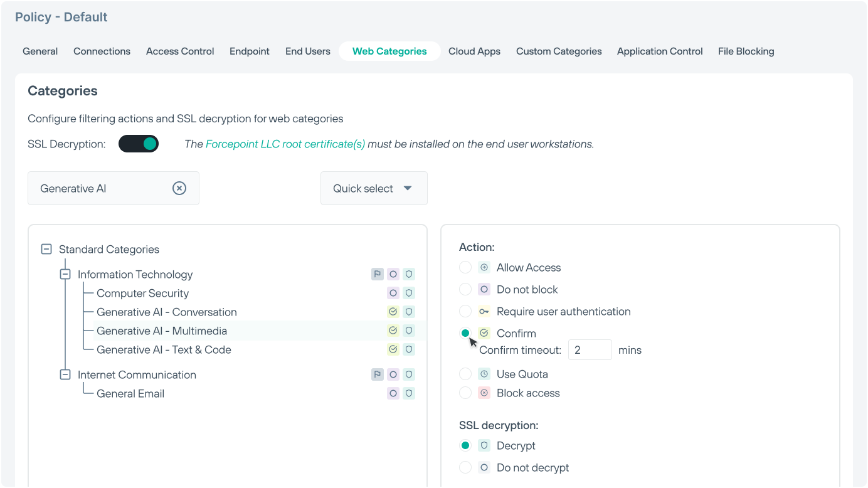Collapse the Internet Communication node
The height and width of the screenshot is (488, 868).
pyautogui.click(x=65, y=374)
